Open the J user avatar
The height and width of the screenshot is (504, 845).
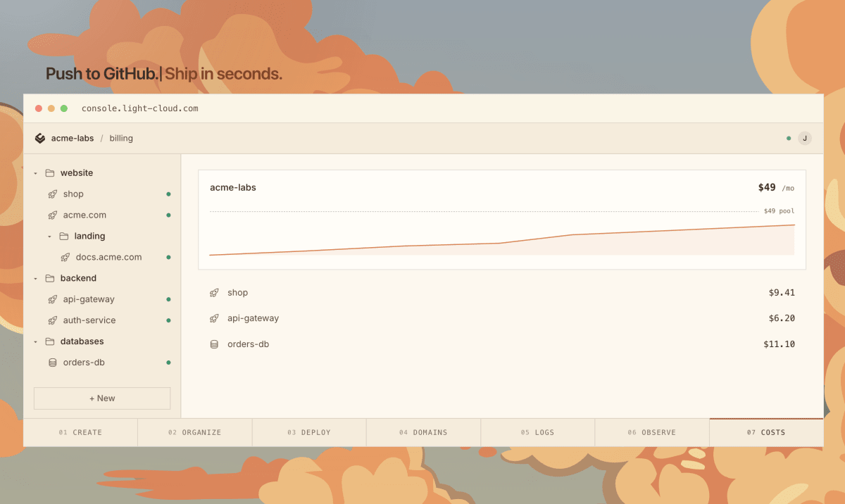(804, 138)
